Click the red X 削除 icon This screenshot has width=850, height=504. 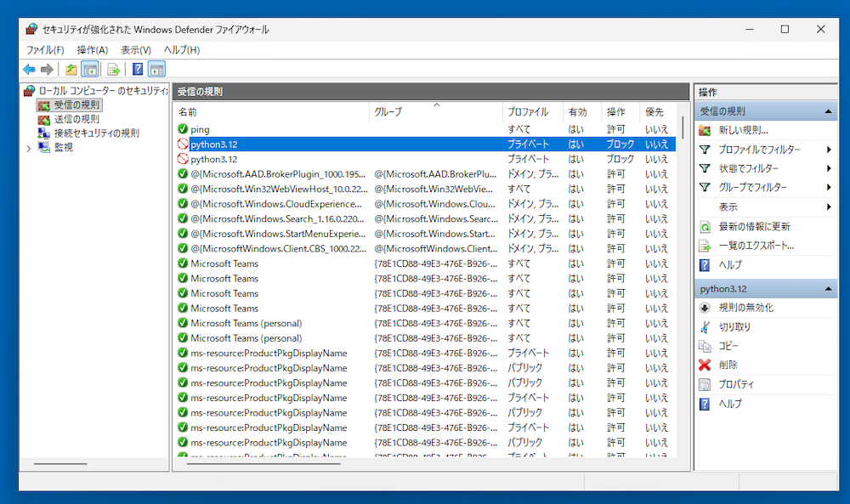[704, 365]
